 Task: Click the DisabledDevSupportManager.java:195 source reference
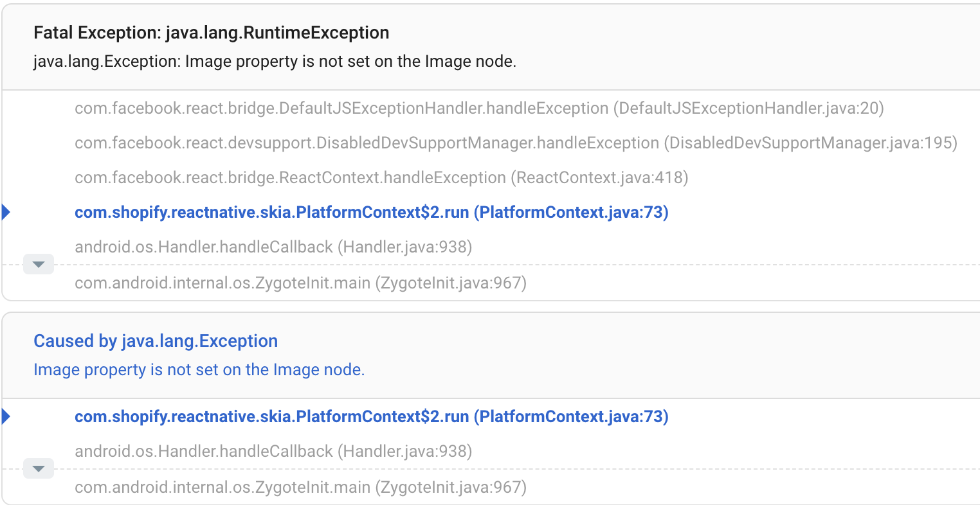point(813,143)
